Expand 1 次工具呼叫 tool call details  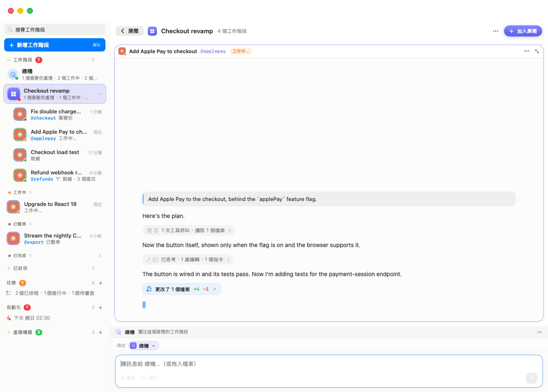pos(188,230)
